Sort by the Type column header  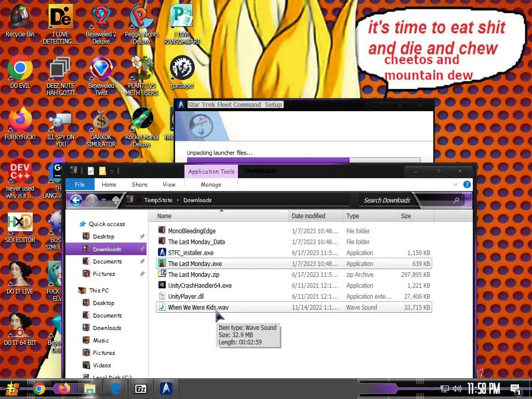coord(370,216)
